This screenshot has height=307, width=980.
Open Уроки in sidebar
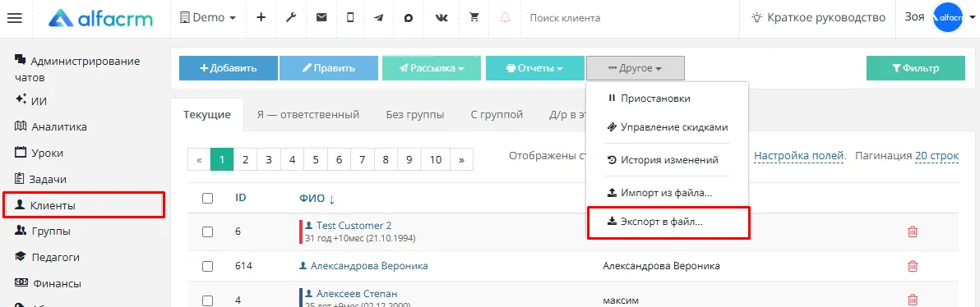(39, 153)
